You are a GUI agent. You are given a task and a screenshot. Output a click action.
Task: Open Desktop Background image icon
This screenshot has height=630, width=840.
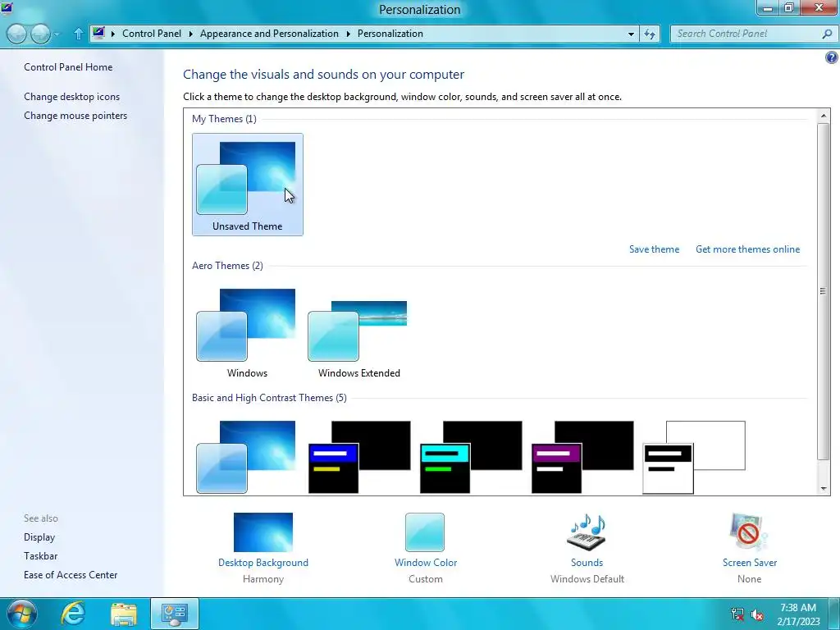(263, 532)
